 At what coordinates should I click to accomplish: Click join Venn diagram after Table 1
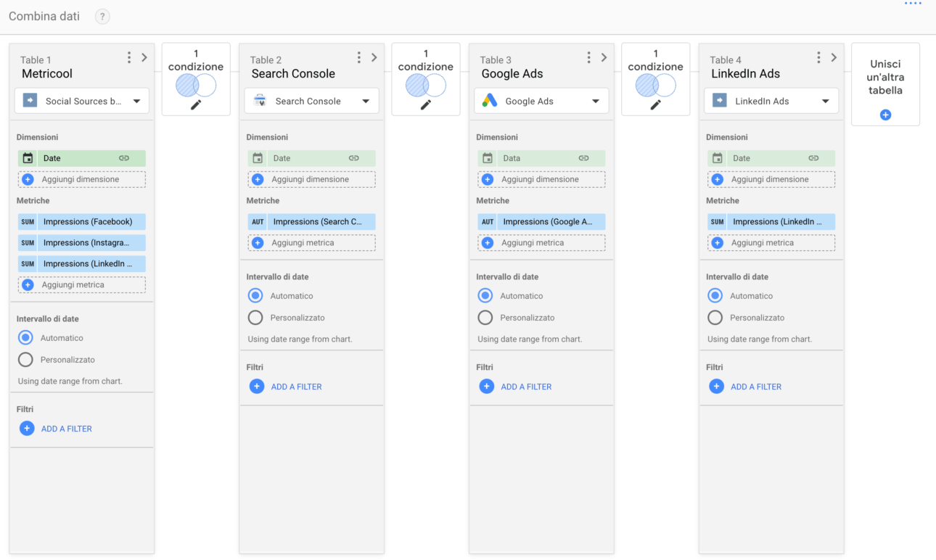point(196,86)
